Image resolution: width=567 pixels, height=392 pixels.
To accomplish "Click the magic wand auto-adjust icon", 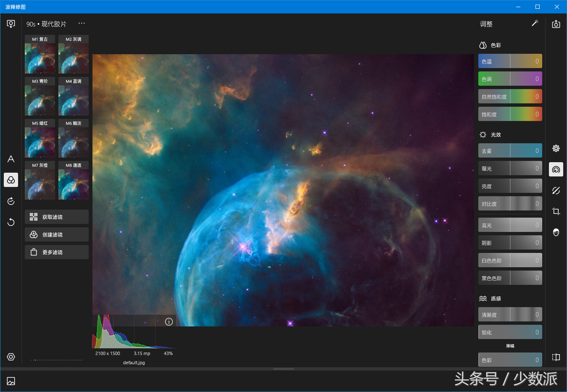I will 535,24.
